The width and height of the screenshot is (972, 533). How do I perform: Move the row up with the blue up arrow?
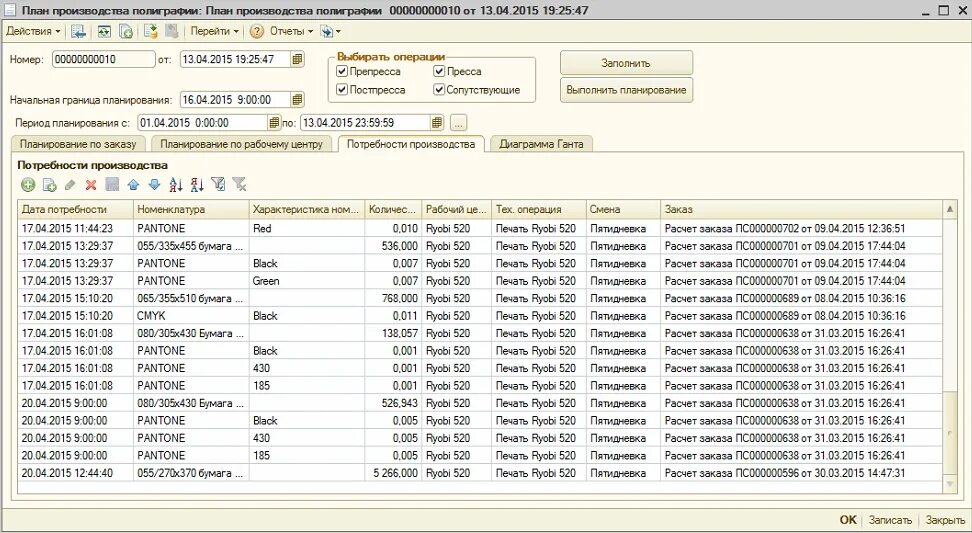click(x=133, y=184)
